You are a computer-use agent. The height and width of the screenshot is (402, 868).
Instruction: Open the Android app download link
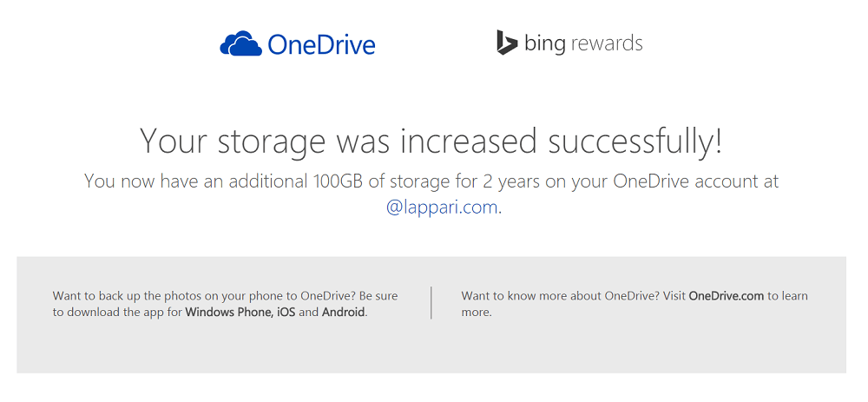tap(343, 312)
